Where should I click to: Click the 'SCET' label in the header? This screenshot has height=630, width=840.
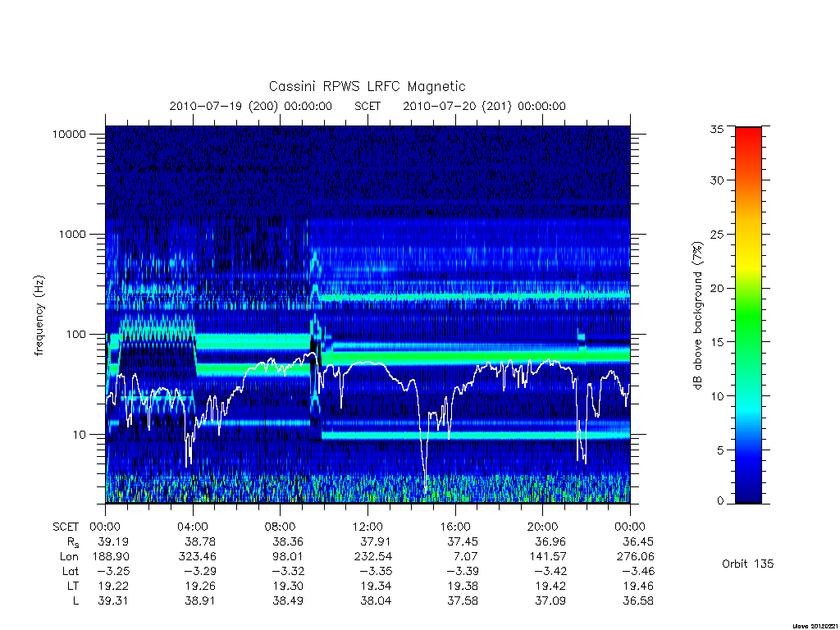click(x=367, y=106)
